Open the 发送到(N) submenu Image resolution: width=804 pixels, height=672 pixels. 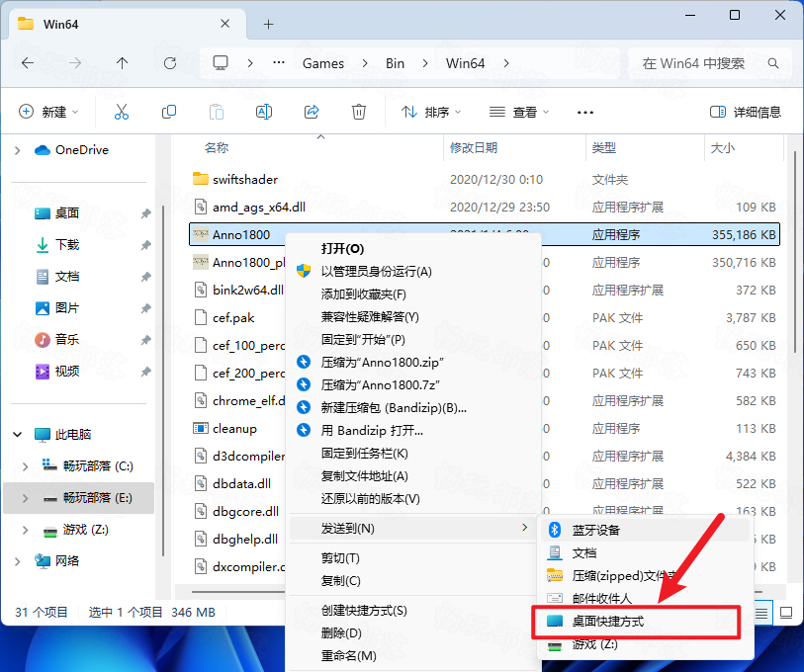pos(413,528)
